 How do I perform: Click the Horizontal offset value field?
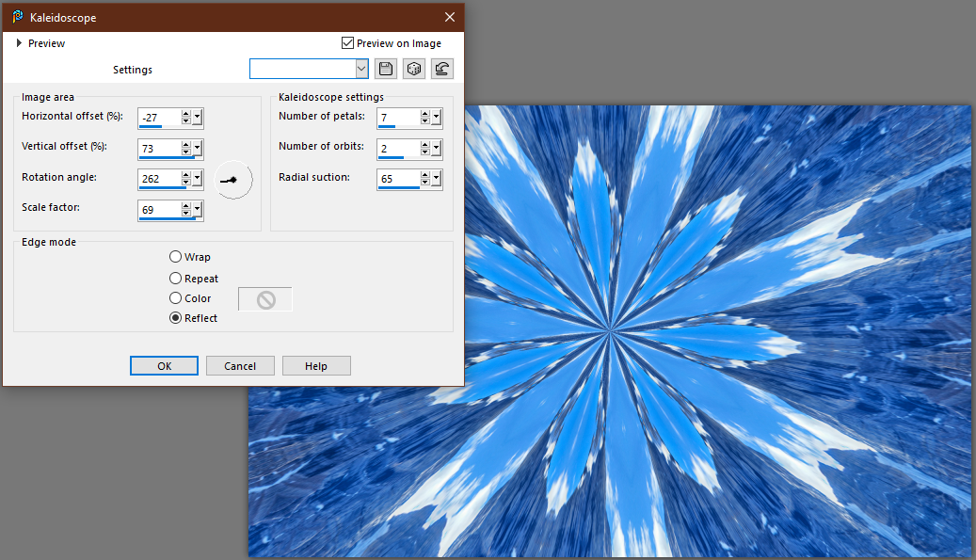[160, 117]
